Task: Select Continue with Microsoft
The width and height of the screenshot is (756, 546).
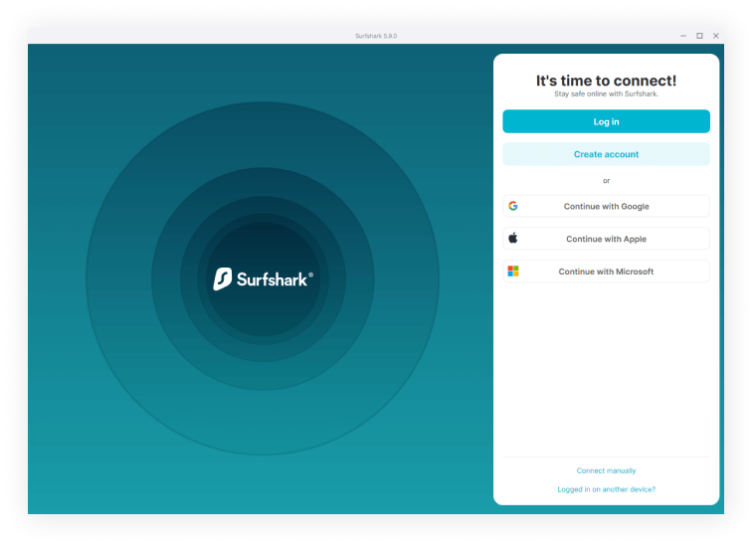Action: [606, 272]
